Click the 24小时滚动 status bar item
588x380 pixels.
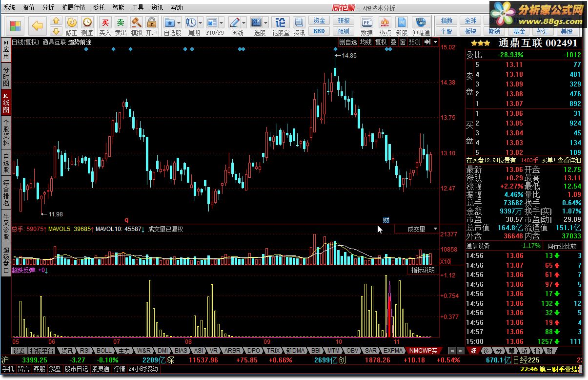click(x=143, y=369)
